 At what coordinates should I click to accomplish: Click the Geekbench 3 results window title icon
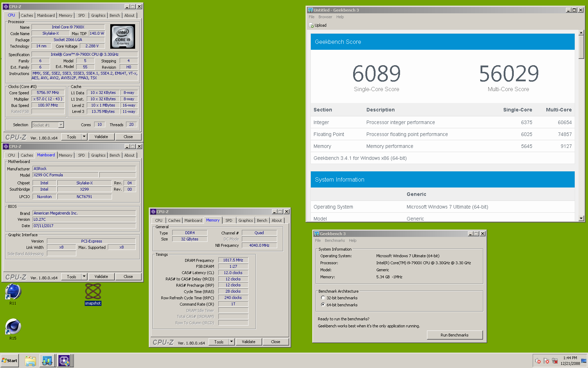(310, 10)
